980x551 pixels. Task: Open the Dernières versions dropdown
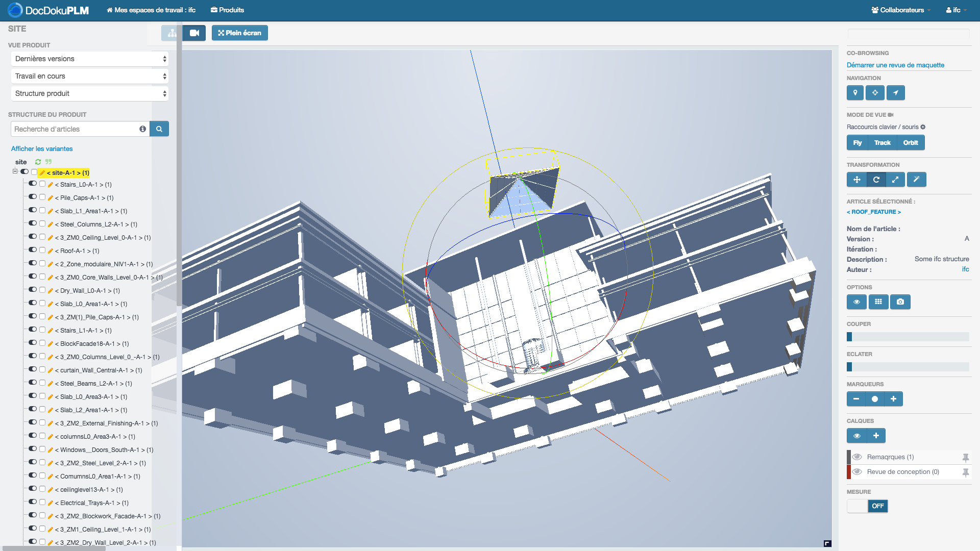click(x=90, y=59)
